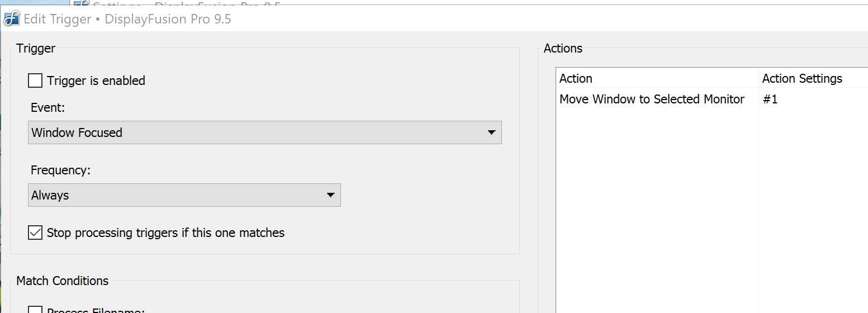Select the 'Move Window to Selected Monitor' action row
868x313 pixels.
pos(652,99)
